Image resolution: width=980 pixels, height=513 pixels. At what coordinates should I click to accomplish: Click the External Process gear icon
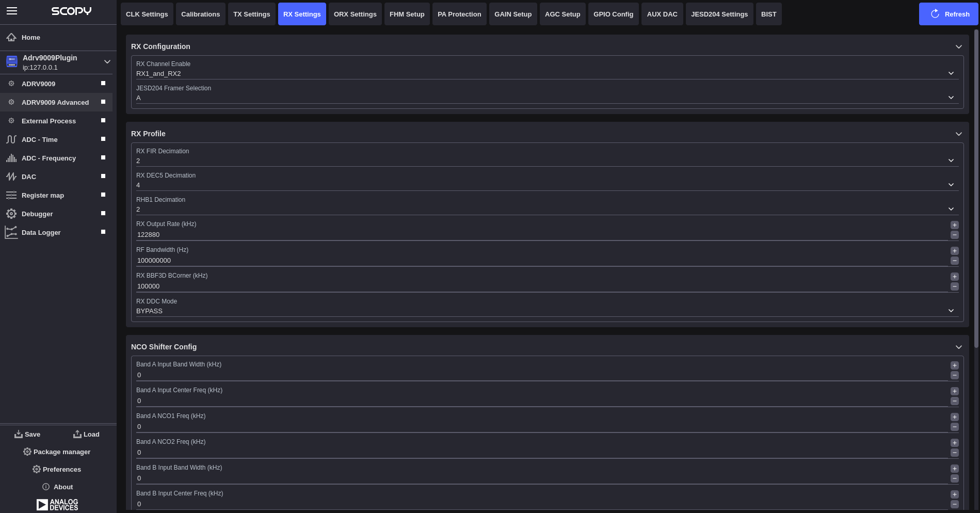pyautogui.click(x=11, y=121)
